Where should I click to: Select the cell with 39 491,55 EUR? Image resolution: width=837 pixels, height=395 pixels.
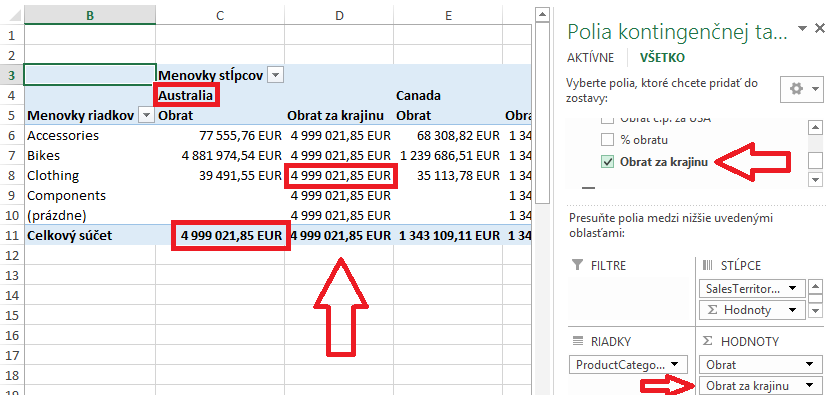tap(220, 176)
